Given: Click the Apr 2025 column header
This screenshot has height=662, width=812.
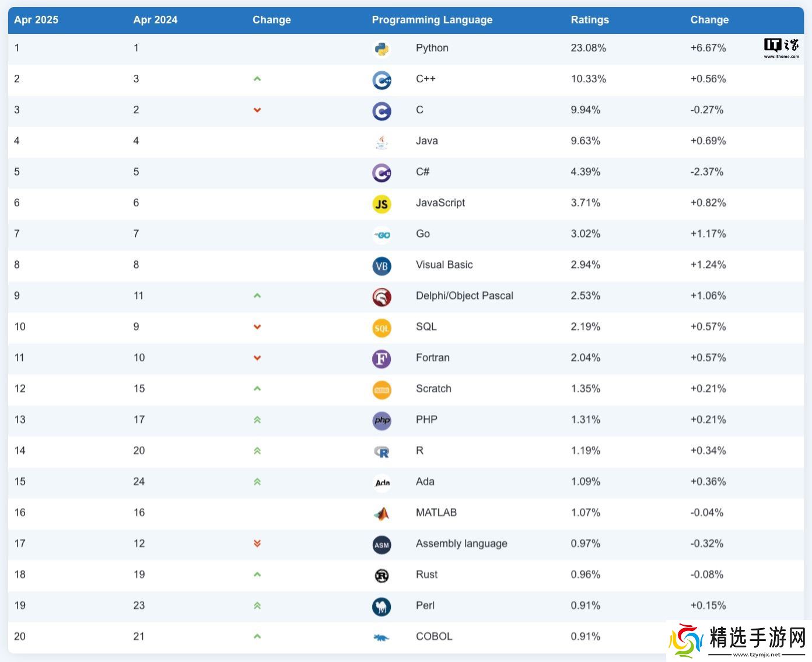Looking at the screenshot, I should click(36, 20).
